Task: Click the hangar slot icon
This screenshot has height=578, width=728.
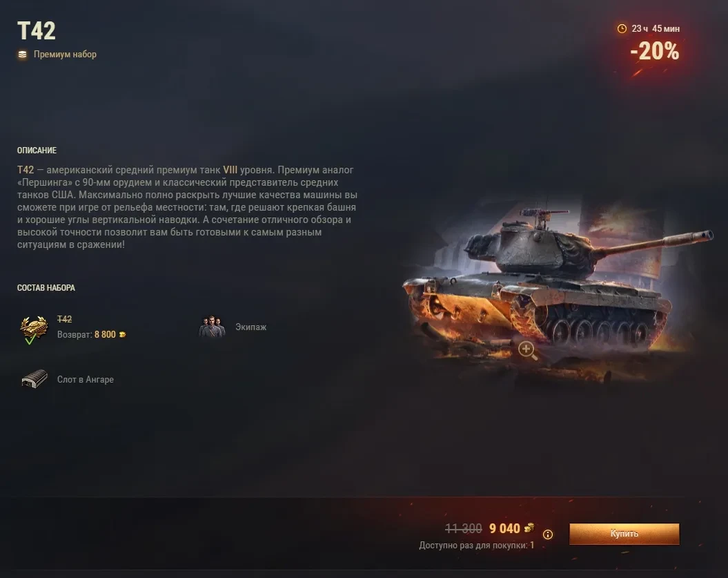Action: 35,378
